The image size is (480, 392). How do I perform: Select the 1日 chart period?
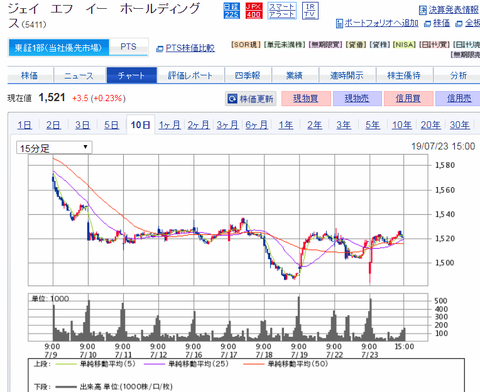coord(25,125)
